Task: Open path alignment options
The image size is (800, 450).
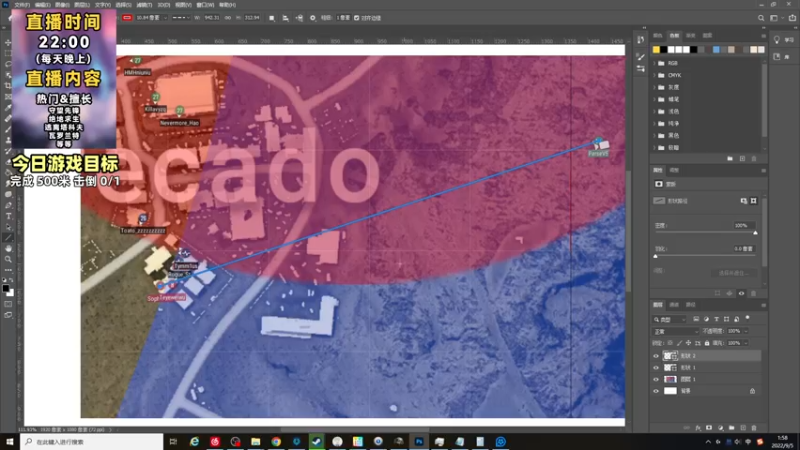Action: 285,18
